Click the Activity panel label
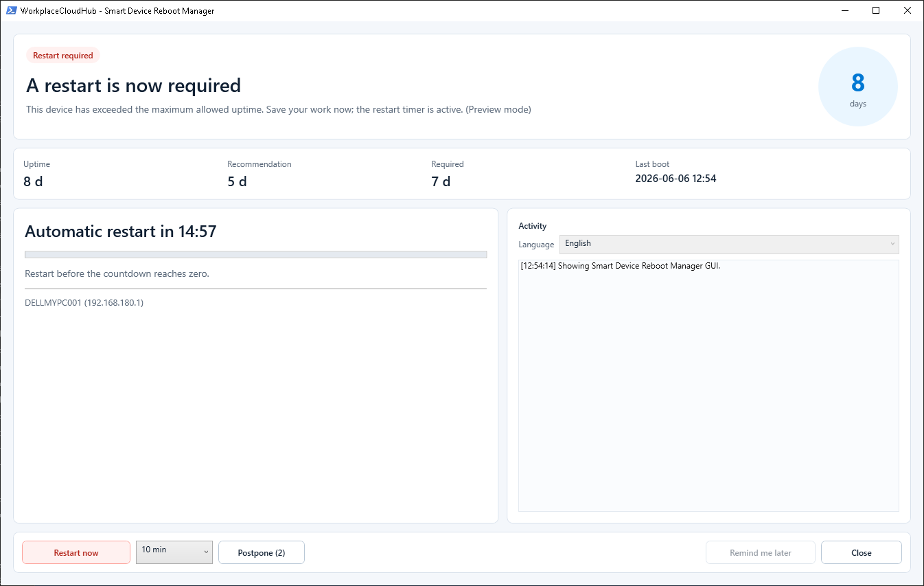Image resolution: width=924 pixels, height=586 pixels. pos(533,226)
